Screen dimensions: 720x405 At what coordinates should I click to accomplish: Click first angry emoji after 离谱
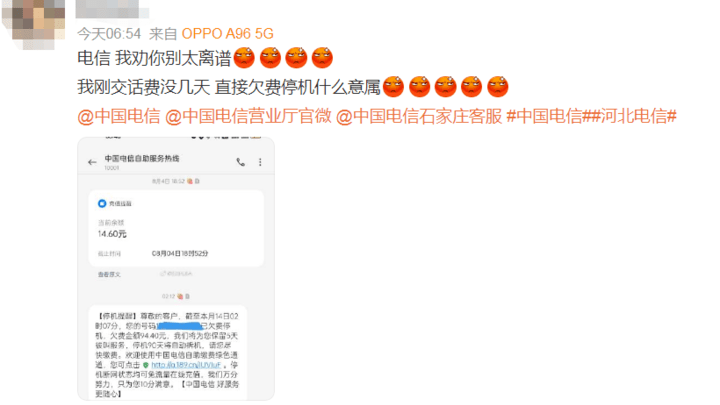[x=244, y=58]
